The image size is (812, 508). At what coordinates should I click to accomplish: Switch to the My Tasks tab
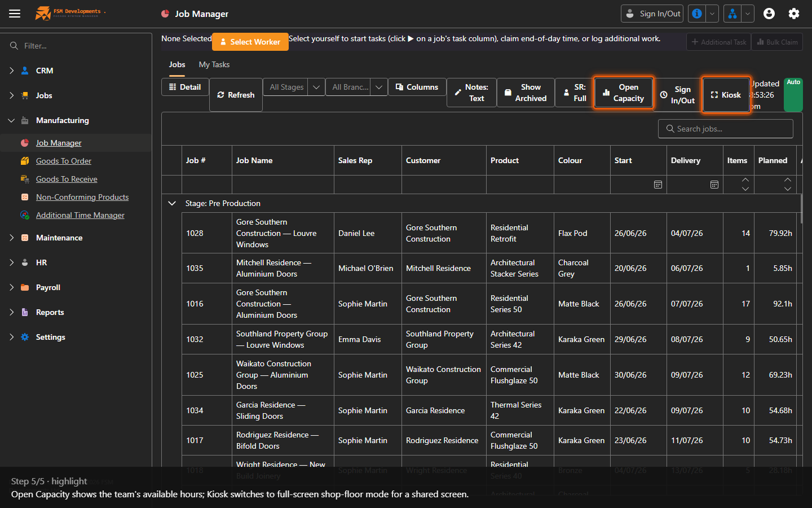(214, 64)
